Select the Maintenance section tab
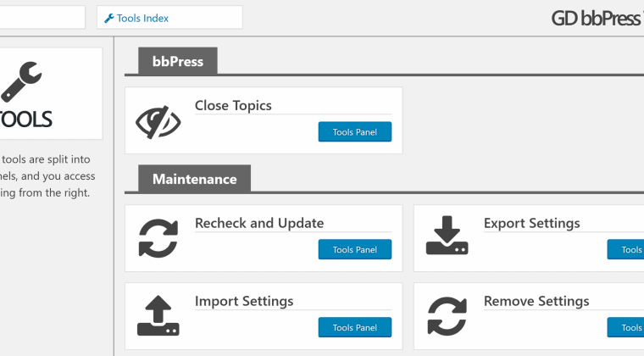The height and width of the screenshot is (356, 644). (x=194, y=179)
